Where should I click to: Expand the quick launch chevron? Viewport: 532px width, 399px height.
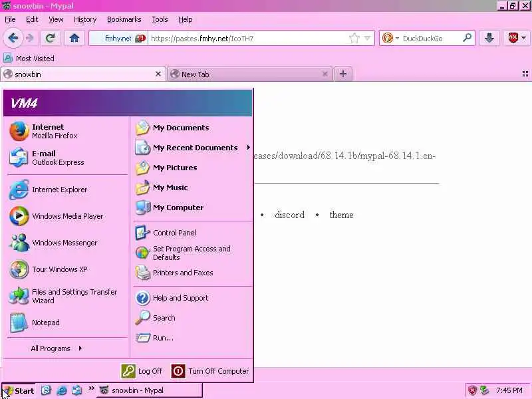pyautogui.click(x=91, y=388)
